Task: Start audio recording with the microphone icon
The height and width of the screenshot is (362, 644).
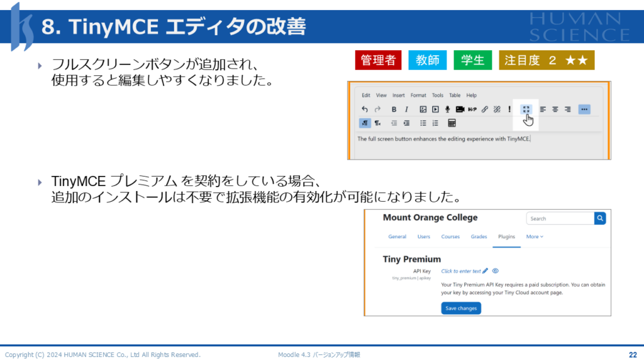Action: click(447, 109)
